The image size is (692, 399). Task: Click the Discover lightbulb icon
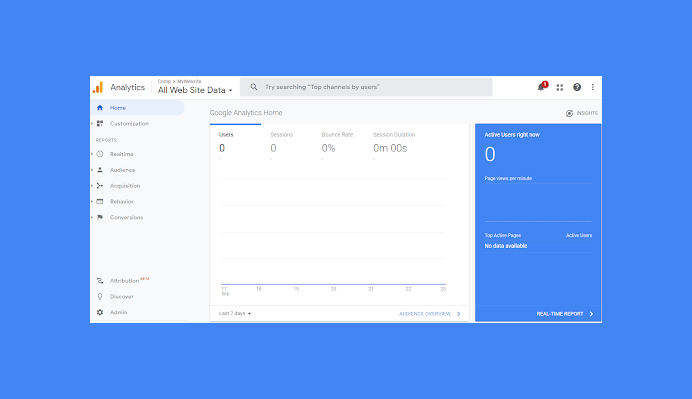pyautogui.click(x=100, y=297)
